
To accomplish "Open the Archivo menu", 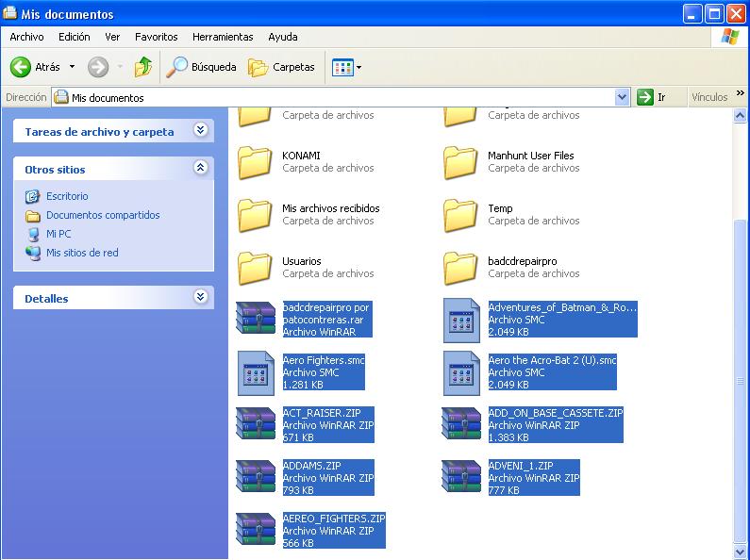I will (26, 37).
